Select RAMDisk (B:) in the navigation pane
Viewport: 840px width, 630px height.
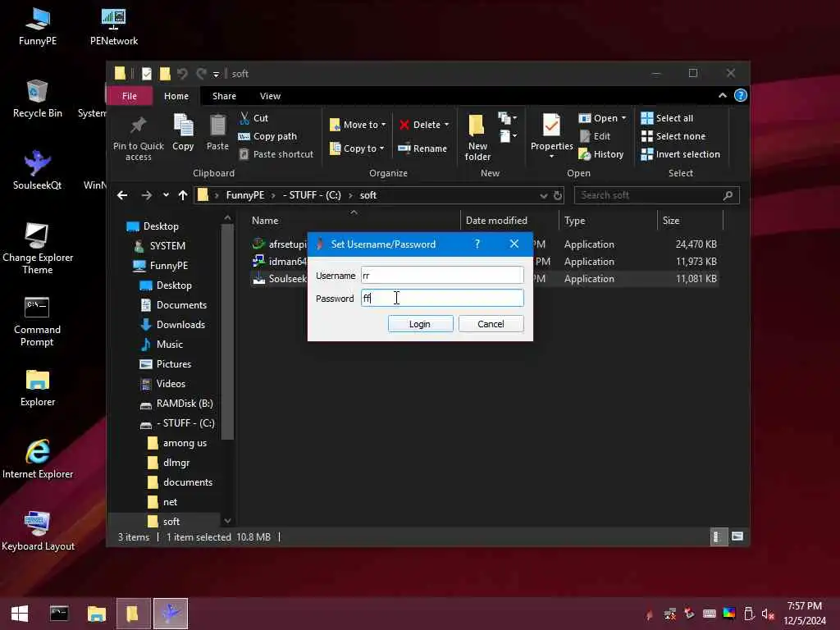tap(177, 404)
